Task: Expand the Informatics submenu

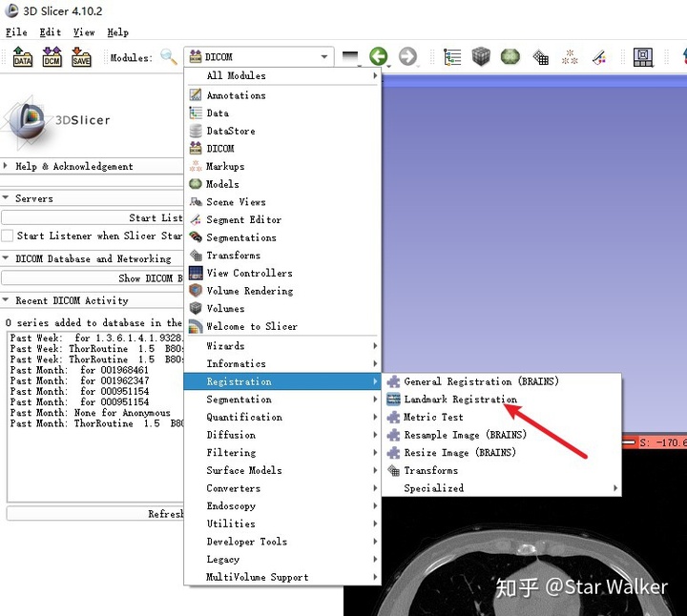Action: click(282, 364)
